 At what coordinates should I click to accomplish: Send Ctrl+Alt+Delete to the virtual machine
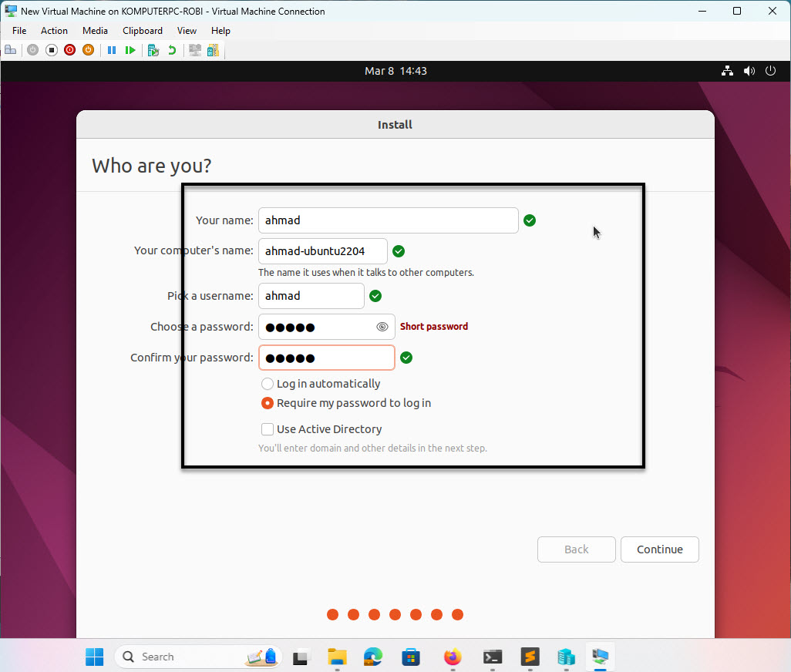11,50
